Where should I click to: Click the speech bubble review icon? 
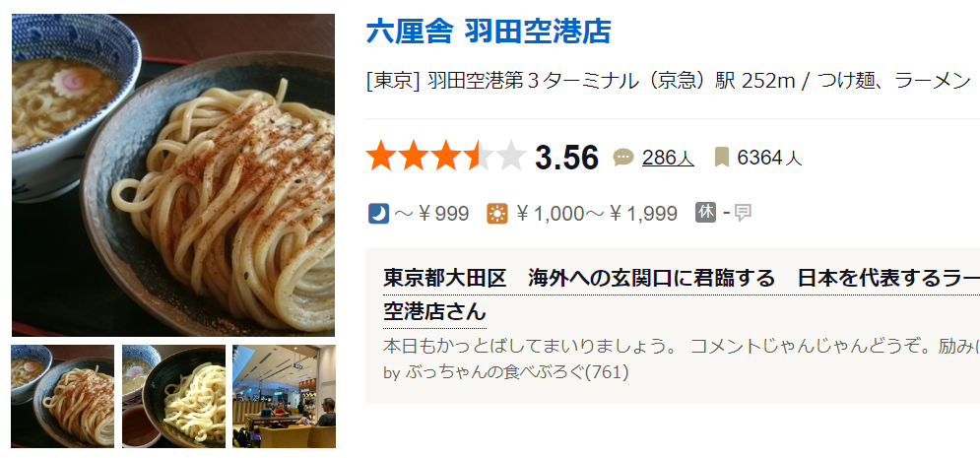(623, 158)
